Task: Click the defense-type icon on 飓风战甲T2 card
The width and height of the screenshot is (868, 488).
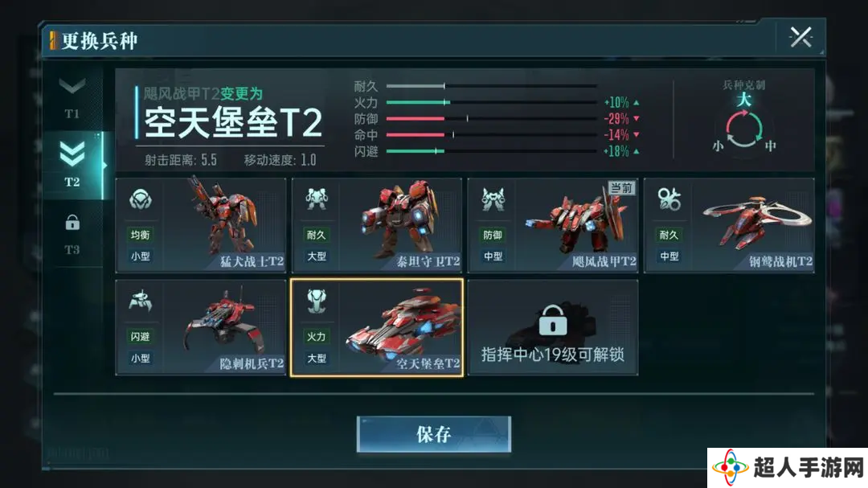Action: [x=493, y=199]
